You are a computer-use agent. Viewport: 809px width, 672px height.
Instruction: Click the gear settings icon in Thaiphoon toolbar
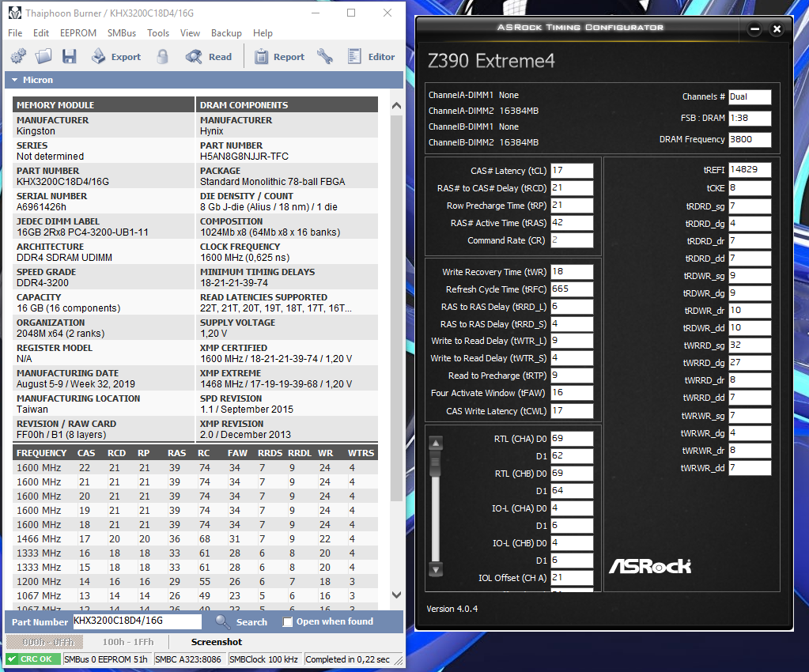point(18,56)
